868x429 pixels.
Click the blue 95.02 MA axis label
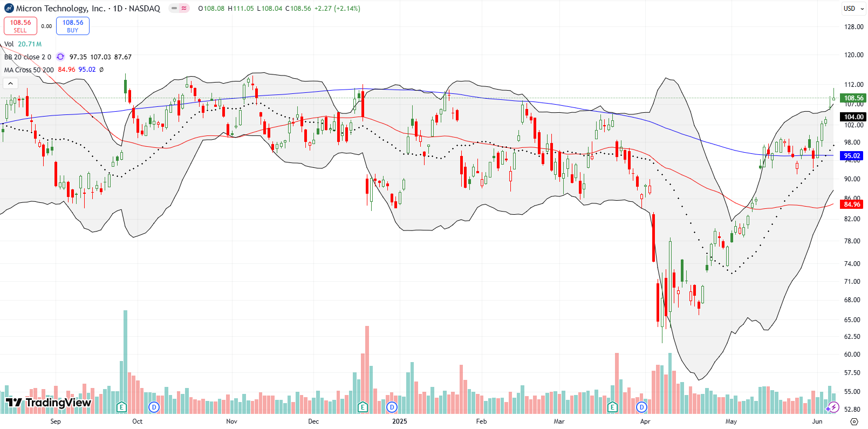point(852,156)
